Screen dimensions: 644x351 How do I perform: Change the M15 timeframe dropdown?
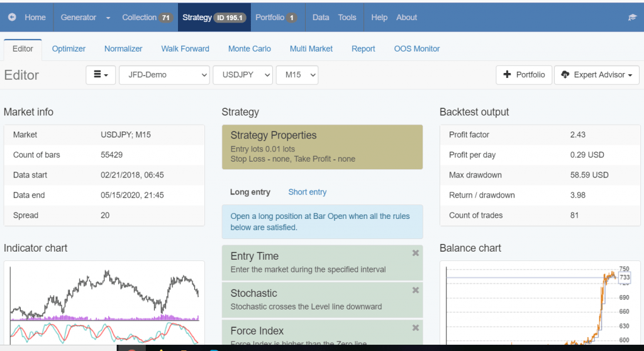click(297, 75)
